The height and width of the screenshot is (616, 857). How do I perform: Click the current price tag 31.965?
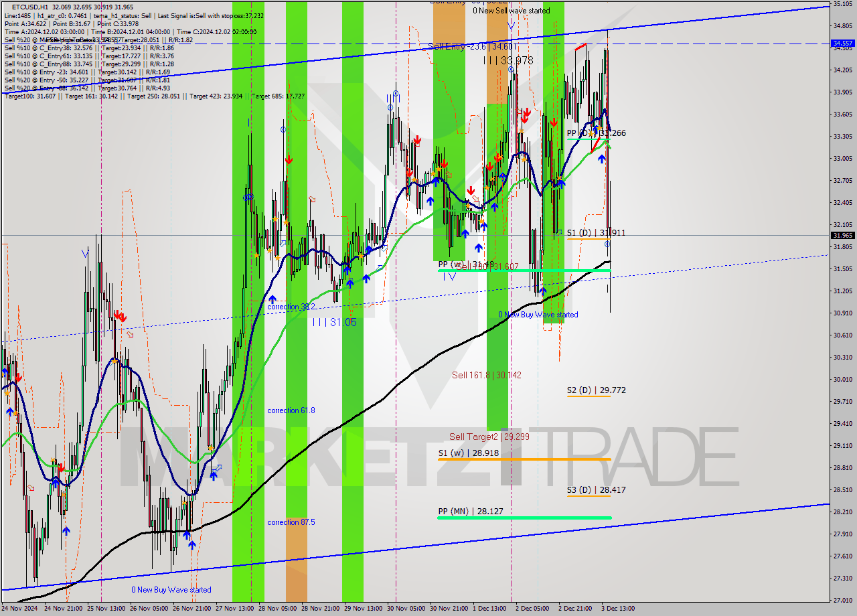coord(842,235)
